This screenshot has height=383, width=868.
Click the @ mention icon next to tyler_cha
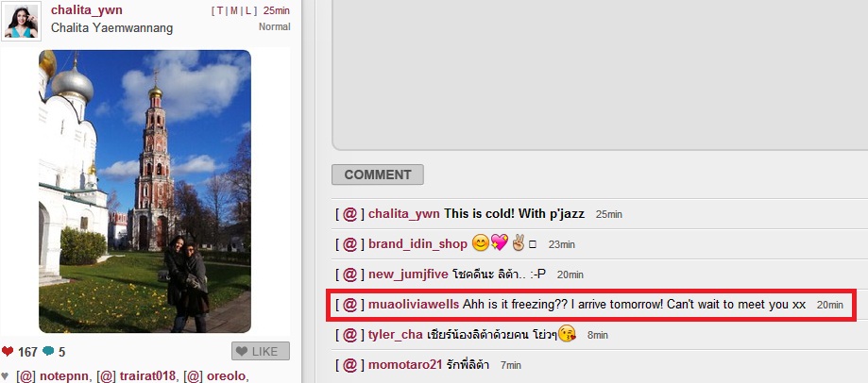(349, 334)
